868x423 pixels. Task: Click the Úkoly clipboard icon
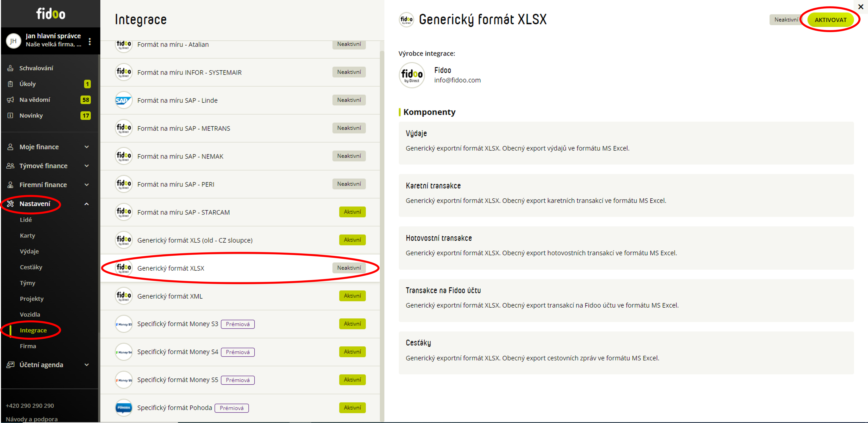tap(10, 84)
